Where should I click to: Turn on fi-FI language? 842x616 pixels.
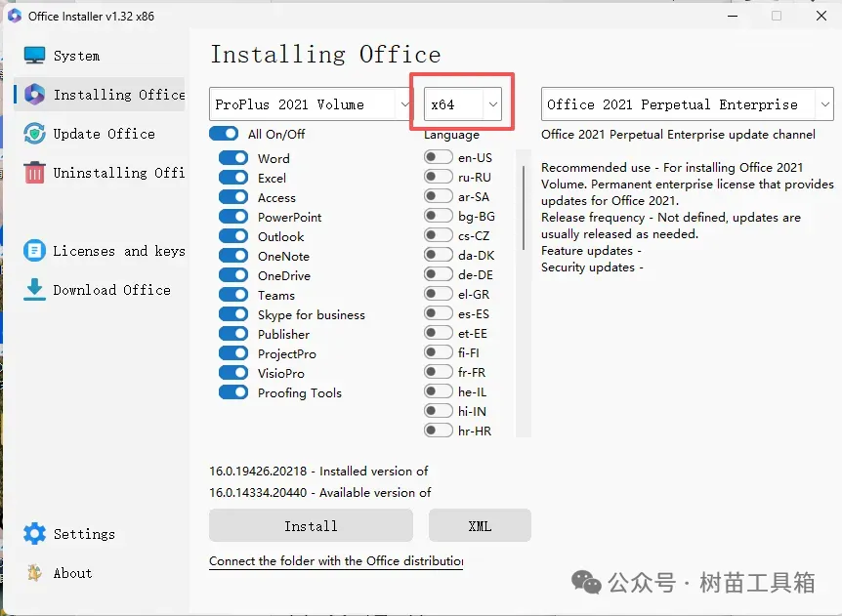(x=438, y=352)
